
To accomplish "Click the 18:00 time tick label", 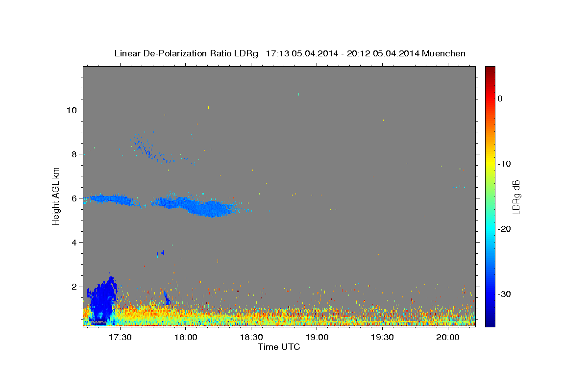I will [x=186, y=337].
